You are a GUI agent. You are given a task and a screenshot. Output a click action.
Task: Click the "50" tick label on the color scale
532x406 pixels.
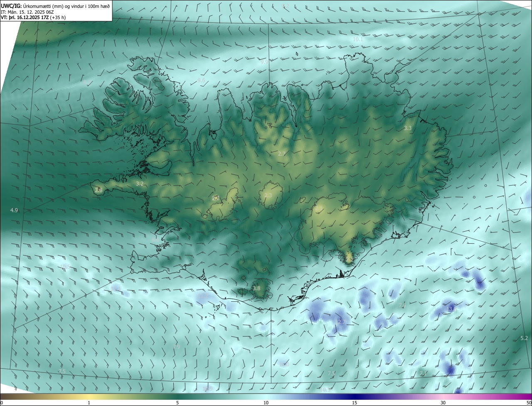[529, 403]
